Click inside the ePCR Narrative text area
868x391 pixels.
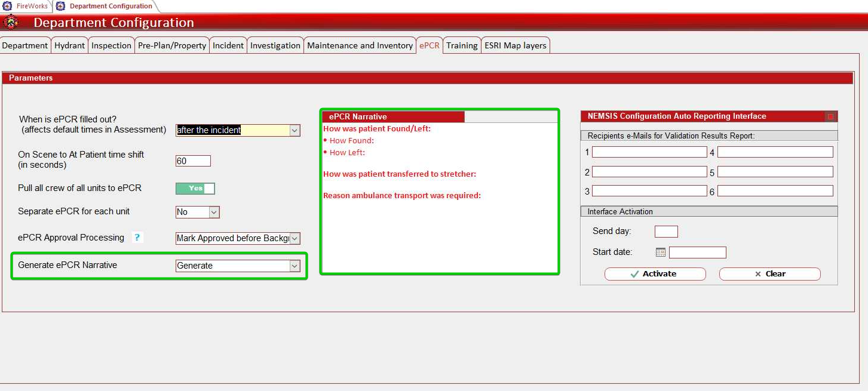coord(439,233)
